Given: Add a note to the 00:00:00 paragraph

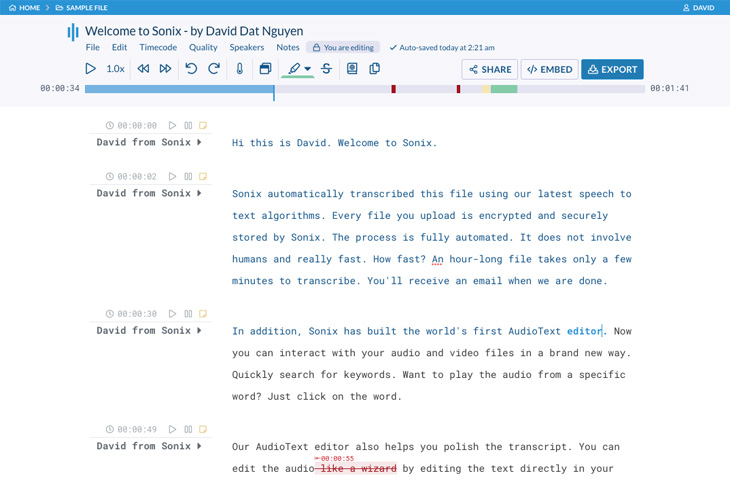Looking at the screenshot, I should point(203,125).
